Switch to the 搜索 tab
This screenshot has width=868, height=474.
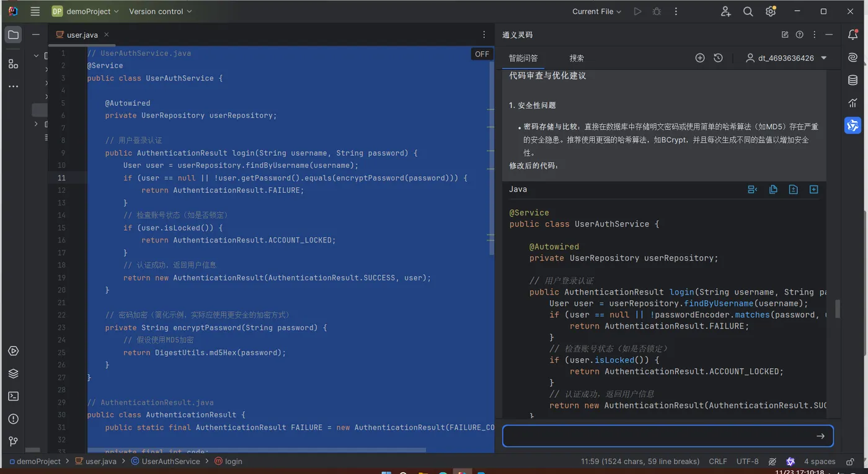[x=577, y=58]
